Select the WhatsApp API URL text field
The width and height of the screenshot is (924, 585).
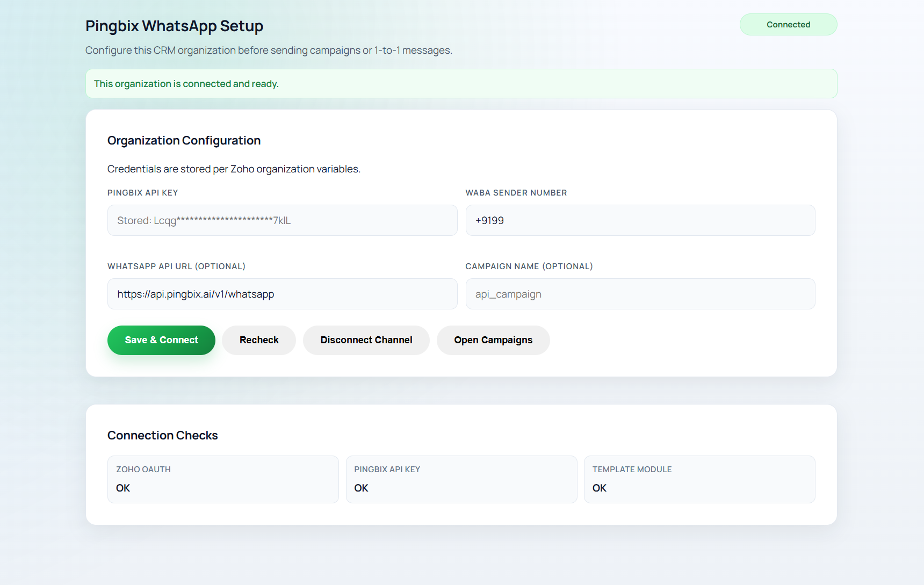tap(282, 294)
